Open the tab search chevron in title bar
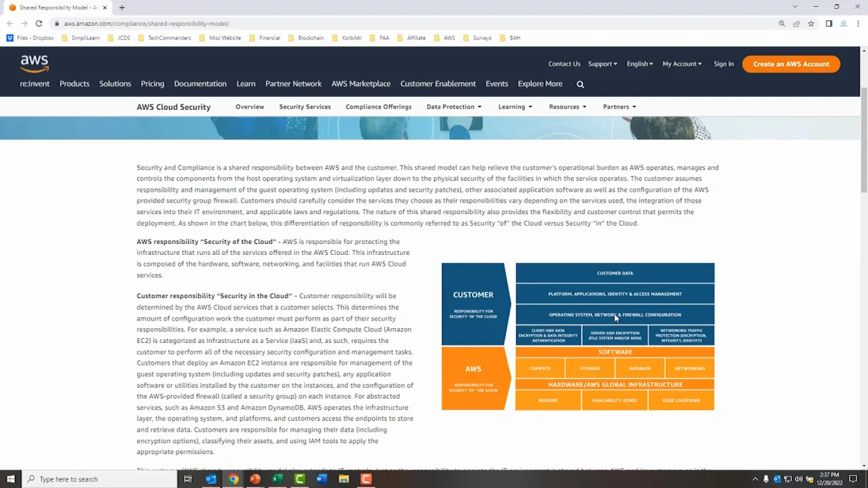Screen dimensions: 868x488 pos(795,7)
